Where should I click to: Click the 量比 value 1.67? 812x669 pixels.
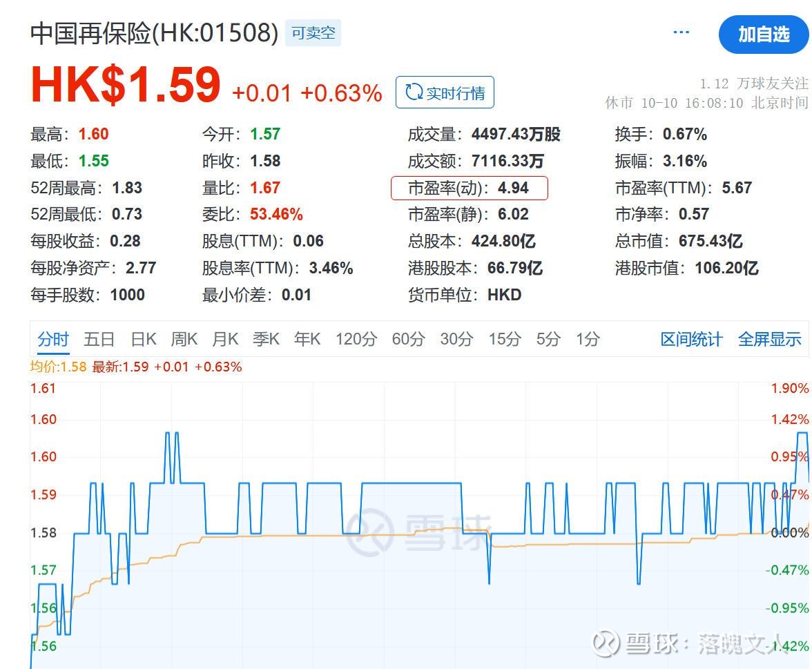tap(265, 188)
